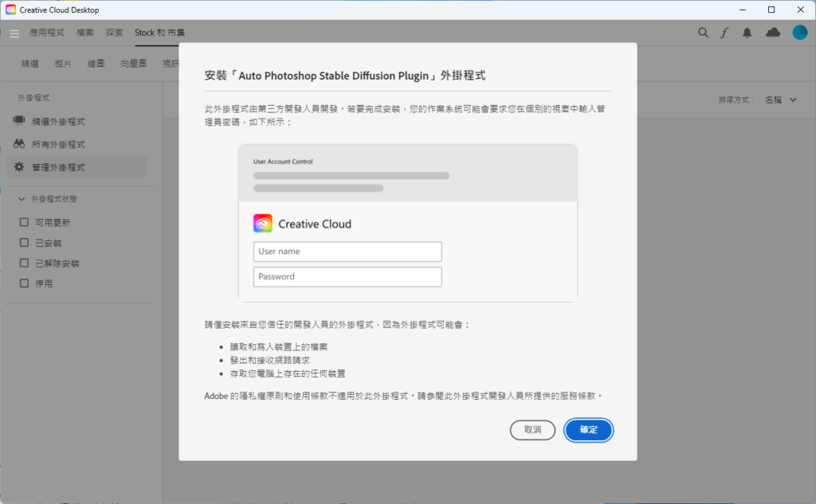Open the 排序方式 名稱 dropdown
The image size is (816, 504).
[781, 100]
